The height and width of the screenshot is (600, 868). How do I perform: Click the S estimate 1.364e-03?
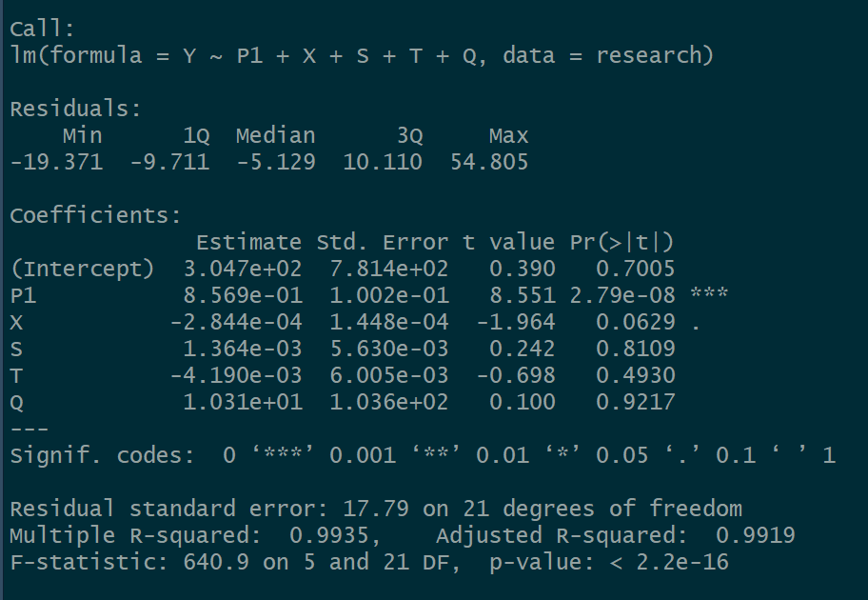tap(243, 349)
